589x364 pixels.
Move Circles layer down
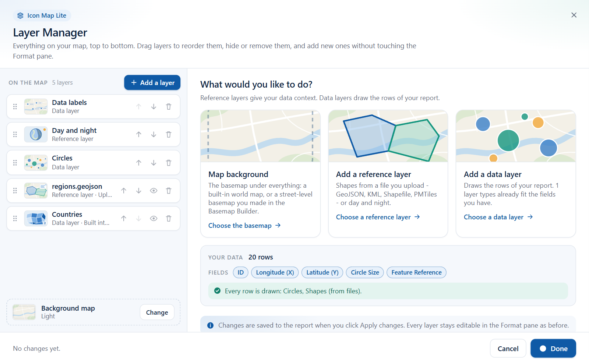point(154,163)
